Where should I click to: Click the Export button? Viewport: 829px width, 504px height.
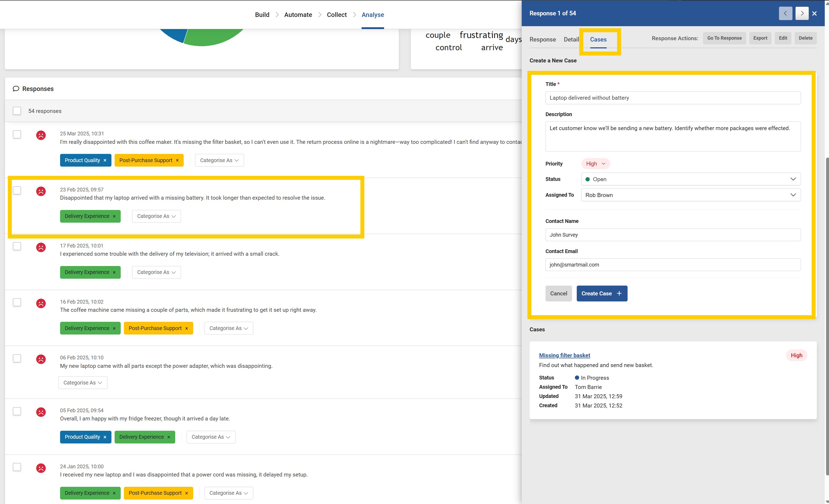(760, 38)
